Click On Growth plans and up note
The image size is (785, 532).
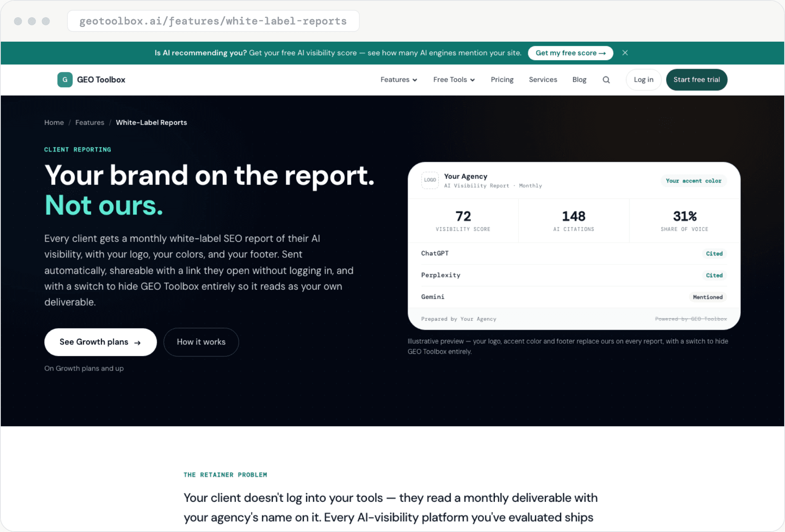(x=84, y=369)
